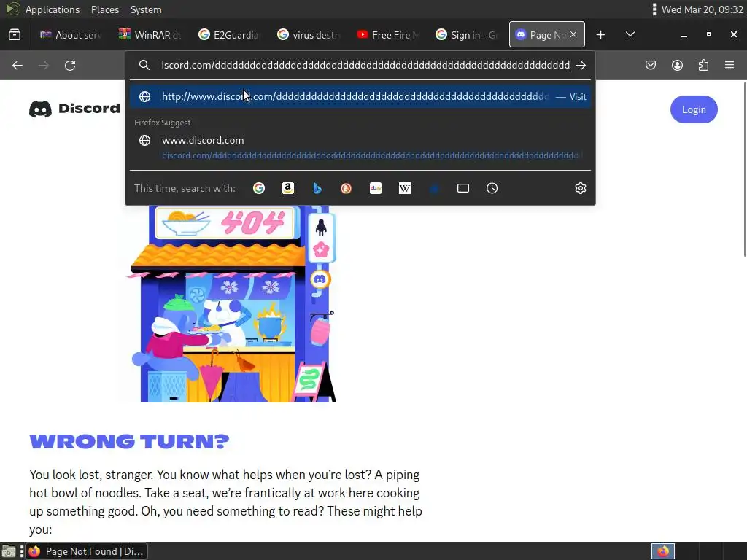Search this time with Amazon

point(287,188)
